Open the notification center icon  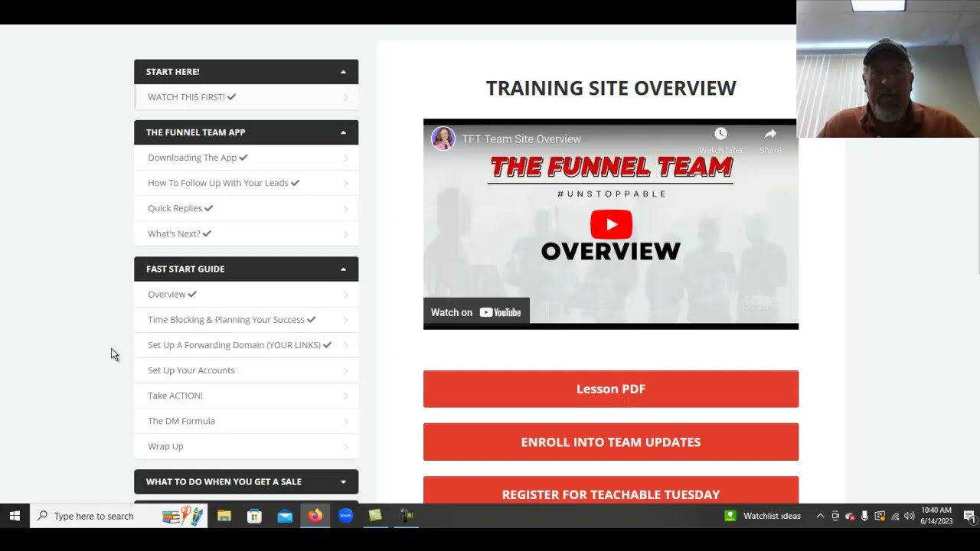coord(969,516)
